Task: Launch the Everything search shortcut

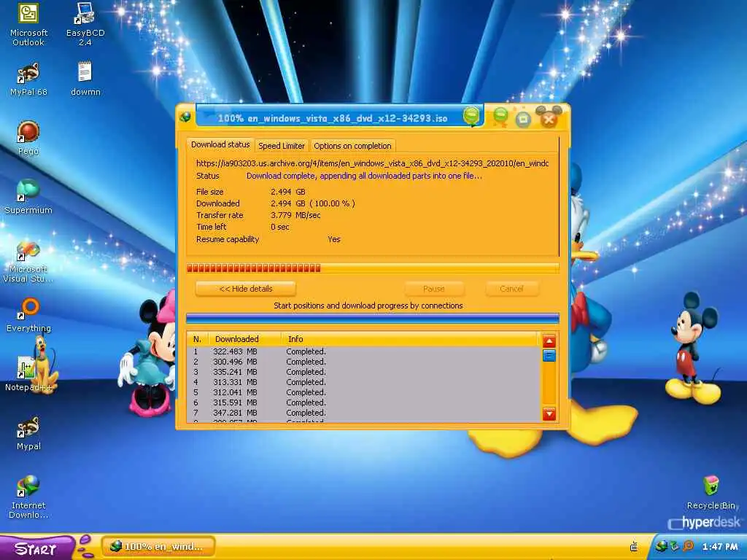Action: click(28, 315)
